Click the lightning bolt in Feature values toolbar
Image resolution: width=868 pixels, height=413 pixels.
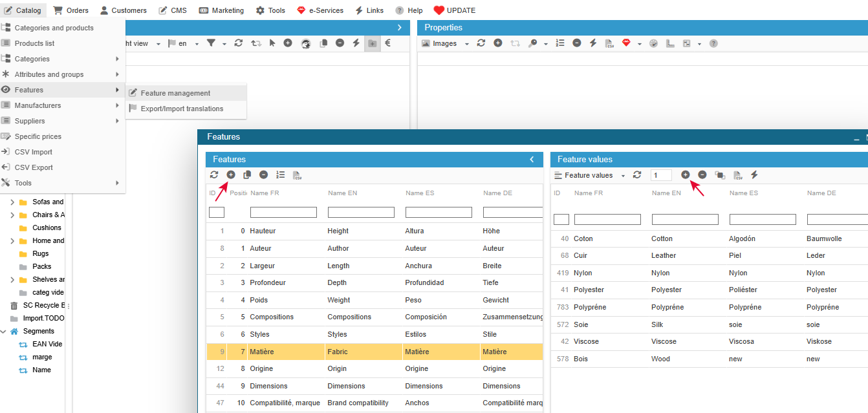pos(754,175)
